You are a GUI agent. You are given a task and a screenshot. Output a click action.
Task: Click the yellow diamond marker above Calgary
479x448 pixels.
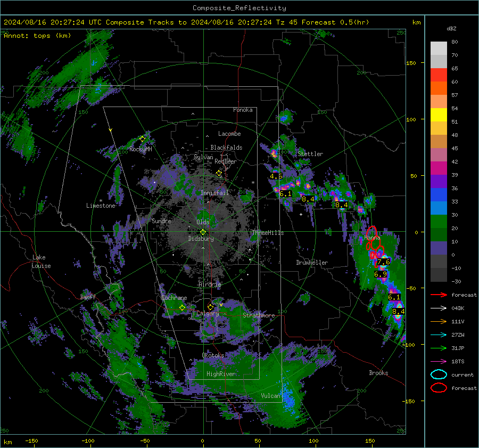210,307
